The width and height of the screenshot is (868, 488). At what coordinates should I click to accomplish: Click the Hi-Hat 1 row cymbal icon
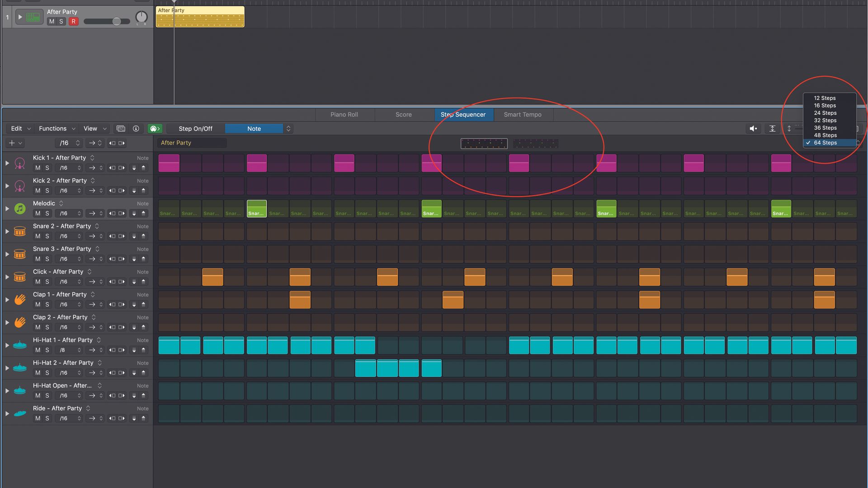(x=19, y=345)
